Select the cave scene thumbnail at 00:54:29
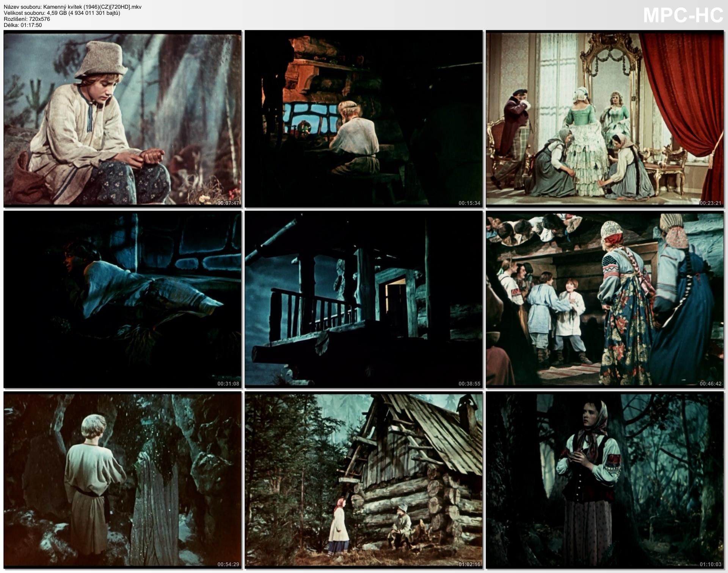Image resolution: width=728 pixels, height=573 pixels. (122, 480)
